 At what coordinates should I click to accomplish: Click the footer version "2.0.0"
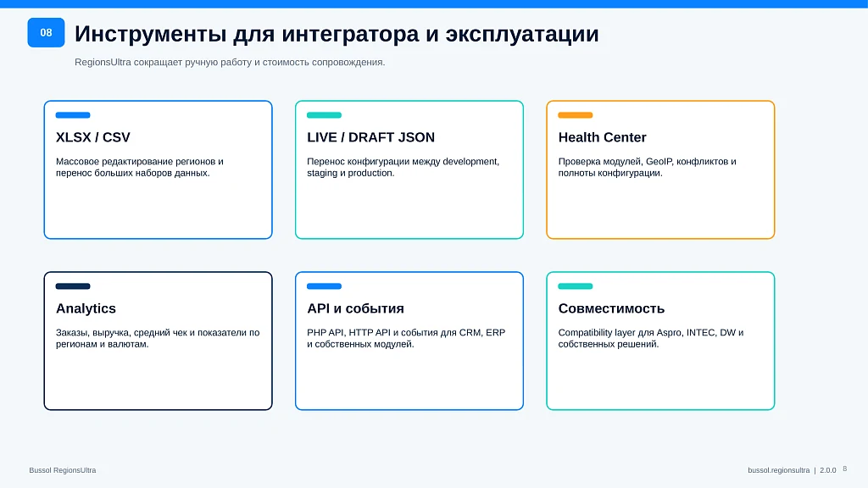click(827, 470)
